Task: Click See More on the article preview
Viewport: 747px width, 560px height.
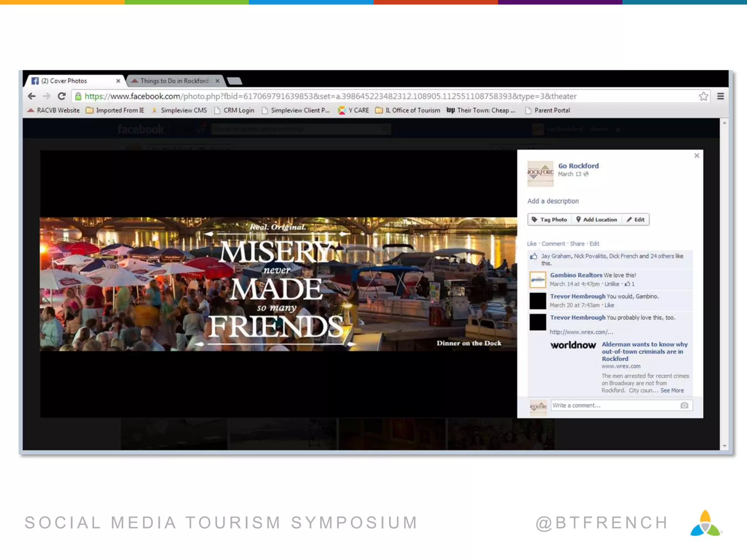Action: coord(672,390)
